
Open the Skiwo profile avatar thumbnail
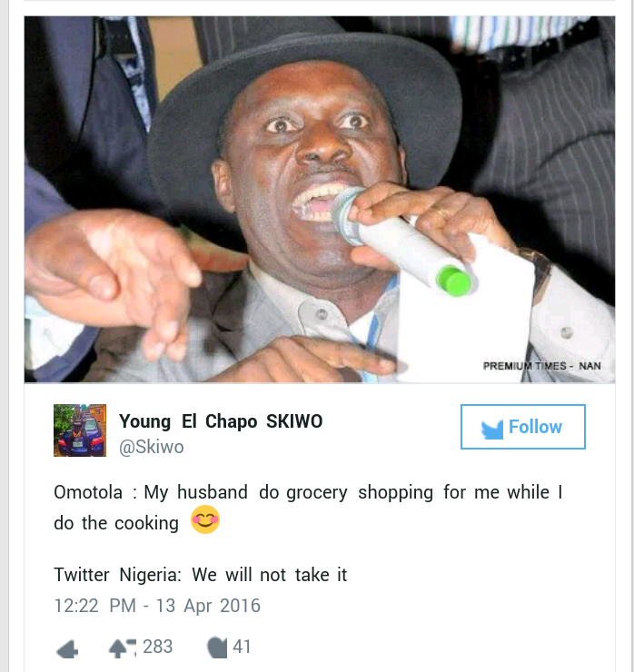[80, 430]
